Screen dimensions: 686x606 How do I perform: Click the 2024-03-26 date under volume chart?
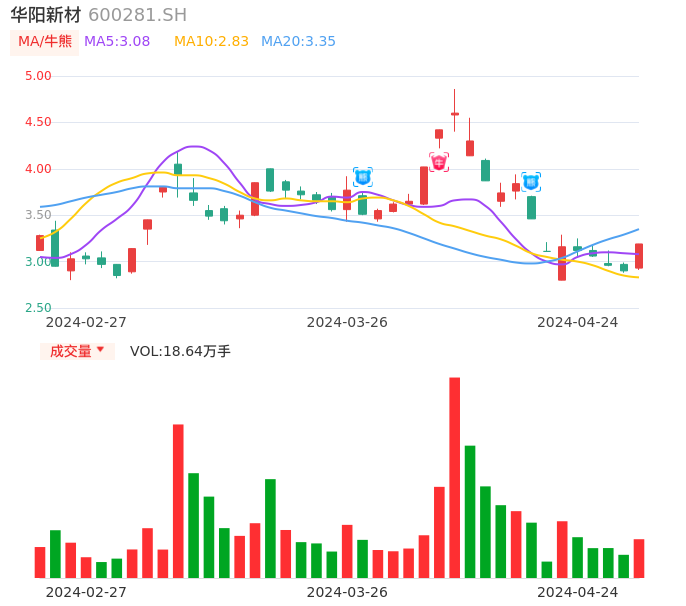(x=347, y=592)
